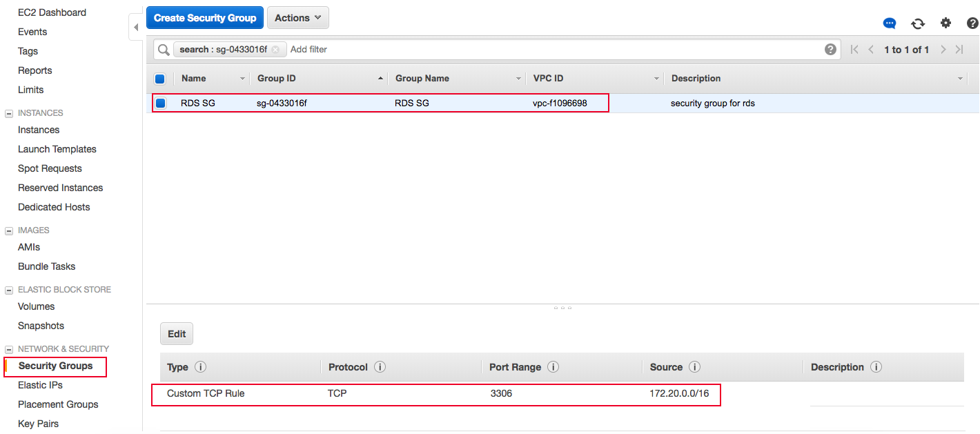Viewport: 980px width, 434px height.
Task: Open the help question mark icon
Action: click(x=972, y=23)
